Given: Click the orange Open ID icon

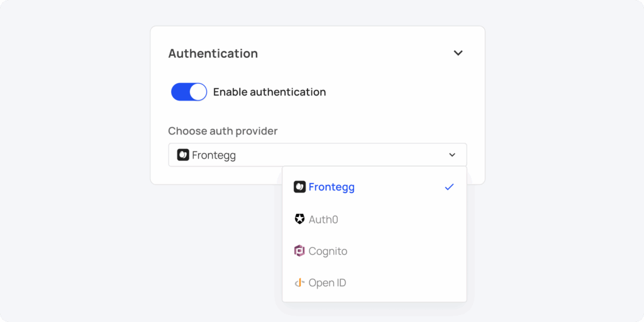Looking at the screenshot, I should tap(299, 283).
